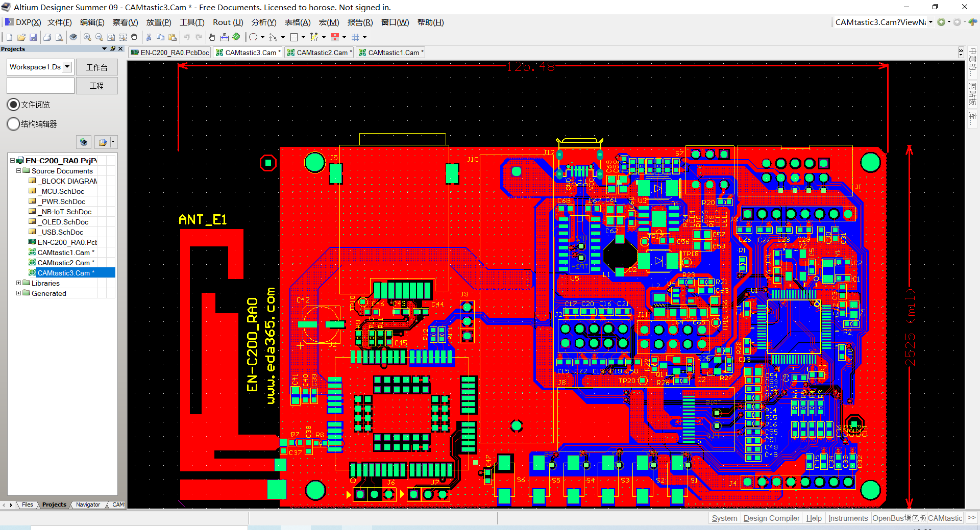Click the red alignment toolbar icon

tap(335, 37)
